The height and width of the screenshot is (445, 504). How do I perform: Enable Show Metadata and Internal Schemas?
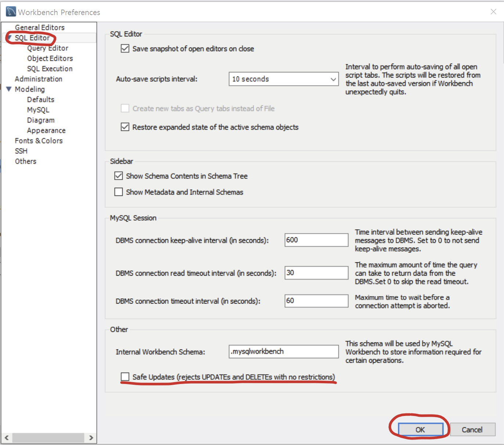pyautogui.click(x=119, y=192)
